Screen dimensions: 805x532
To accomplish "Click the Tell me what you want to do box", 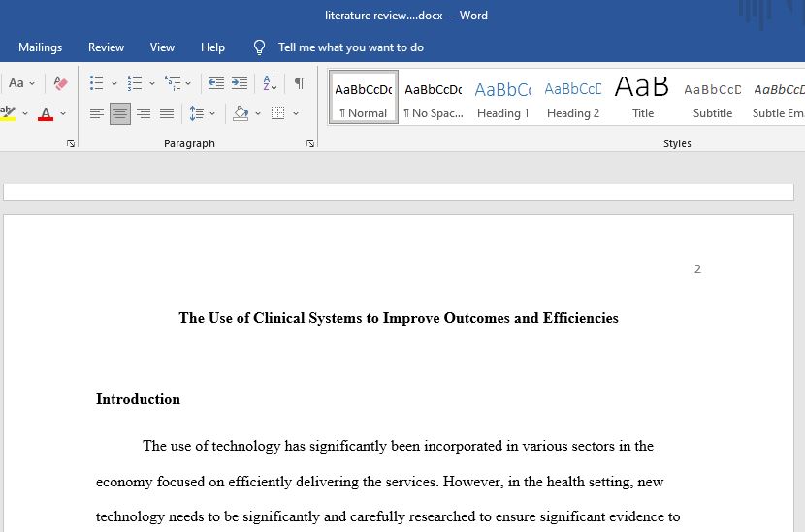I will [351, 47].
